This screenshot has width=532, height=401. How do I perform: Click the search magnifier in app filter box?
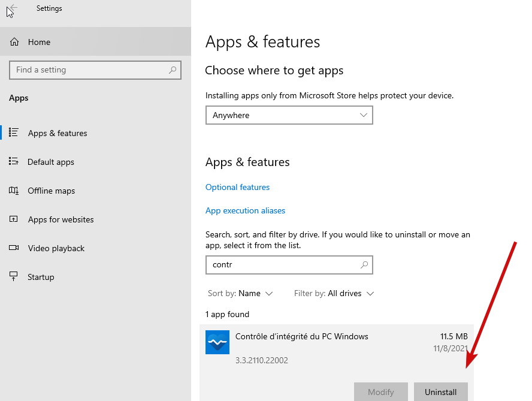pyautogui.click(x=364, y=265)
